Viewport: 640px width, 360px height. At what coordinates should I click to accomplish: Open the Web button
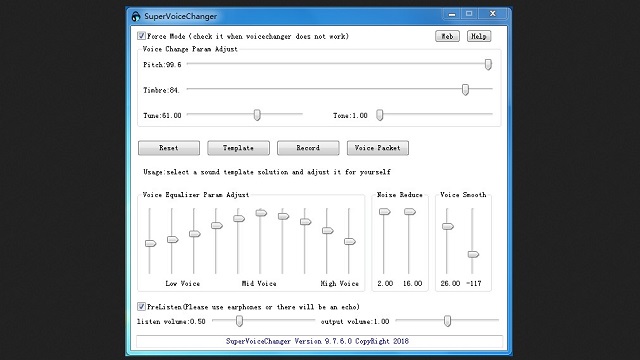pyautogui.click(x=447, y=36)
